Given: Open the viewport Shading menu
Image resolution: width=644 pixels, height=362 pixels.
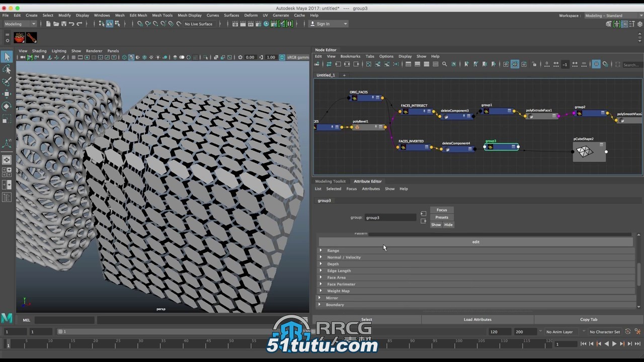Looking at the screenshot, I should pos(39,51).
